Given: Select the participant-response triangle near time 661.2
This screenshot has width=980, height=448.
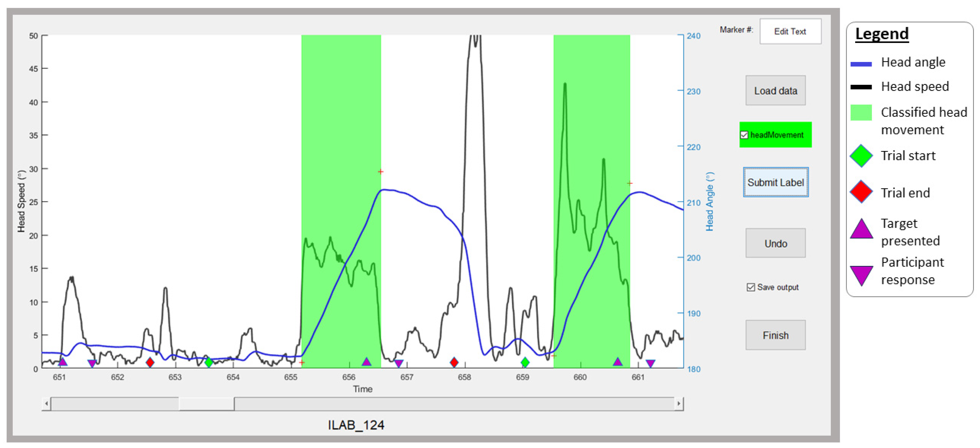Looking at the screenshot, I should (650, 363).
